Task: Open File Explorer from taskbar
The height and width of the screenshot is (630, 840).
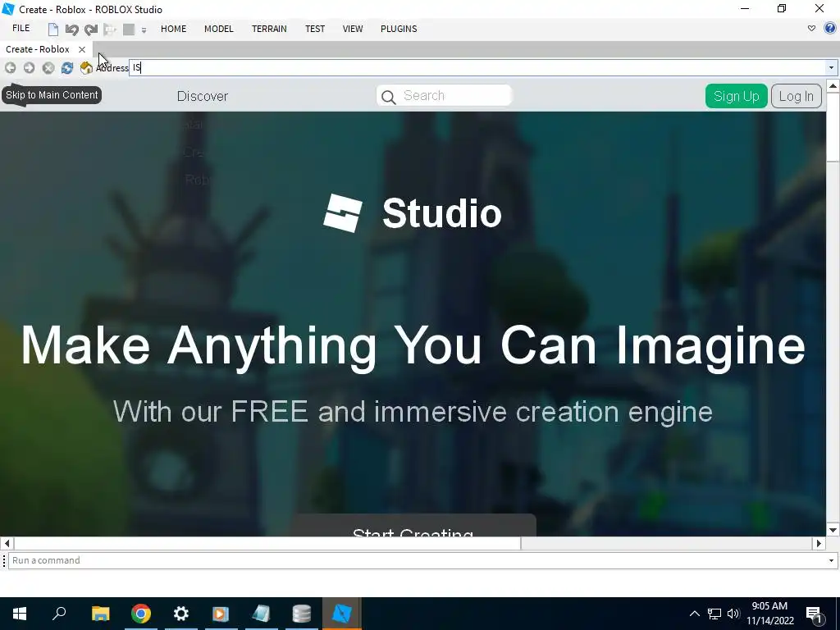Action: [x=100, y=614]
